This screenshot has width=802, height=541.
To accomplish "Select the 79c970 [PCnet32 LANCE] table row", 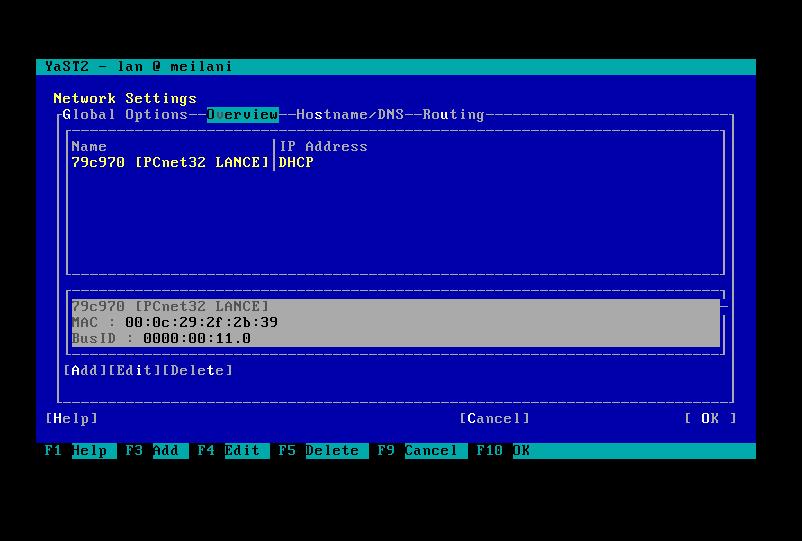I will coord(395,163).
